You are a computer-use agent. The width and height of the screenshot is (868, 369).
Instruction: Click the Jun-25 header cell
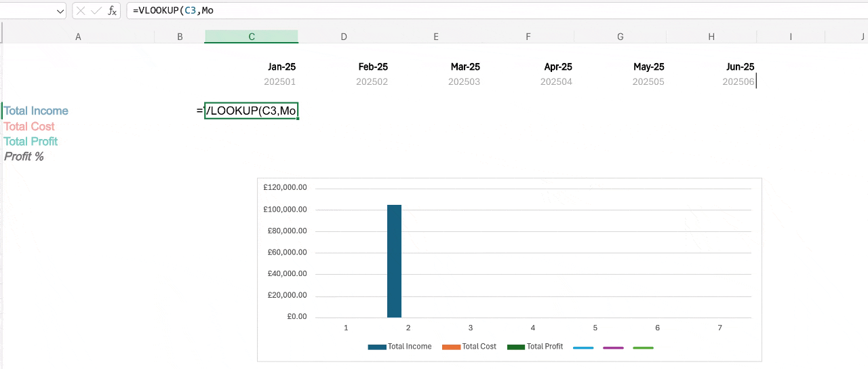click(x=741, y=66)
